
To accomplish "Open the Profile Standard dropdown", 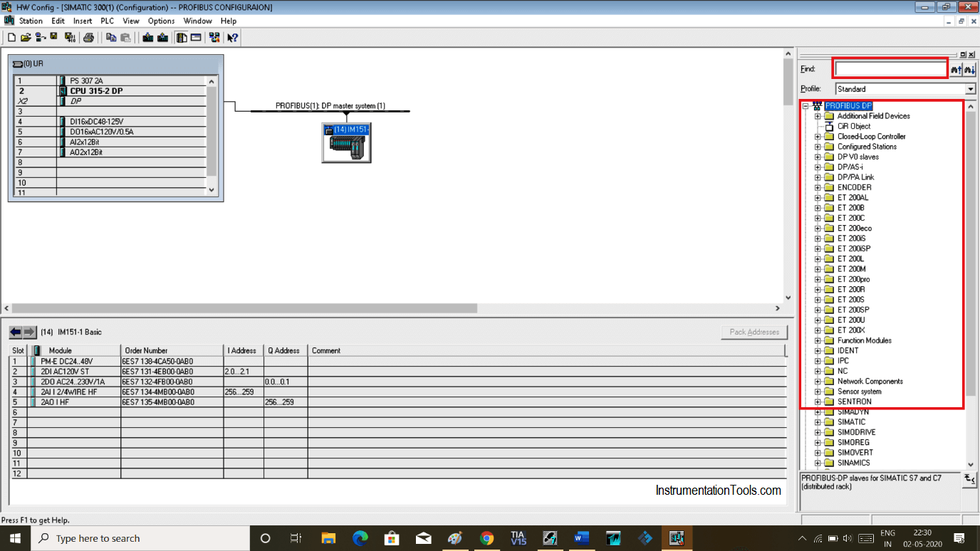I will (970, 89).
